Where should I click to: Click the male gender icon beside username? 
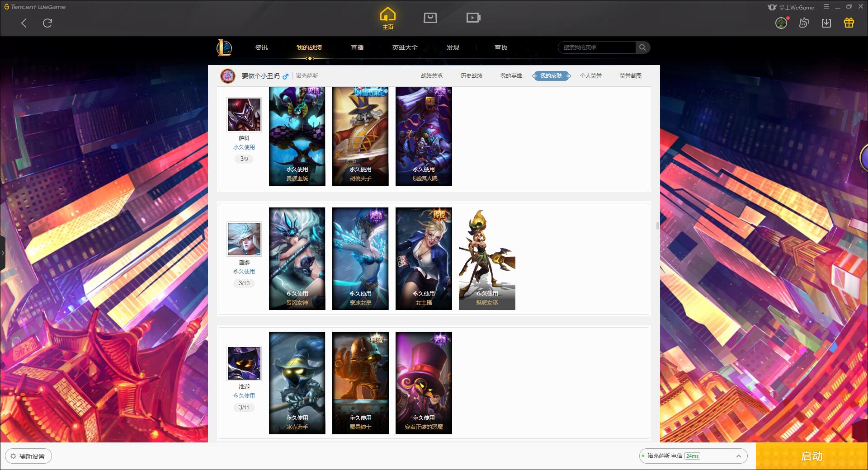pyautogui.click(x=285, y=76)
